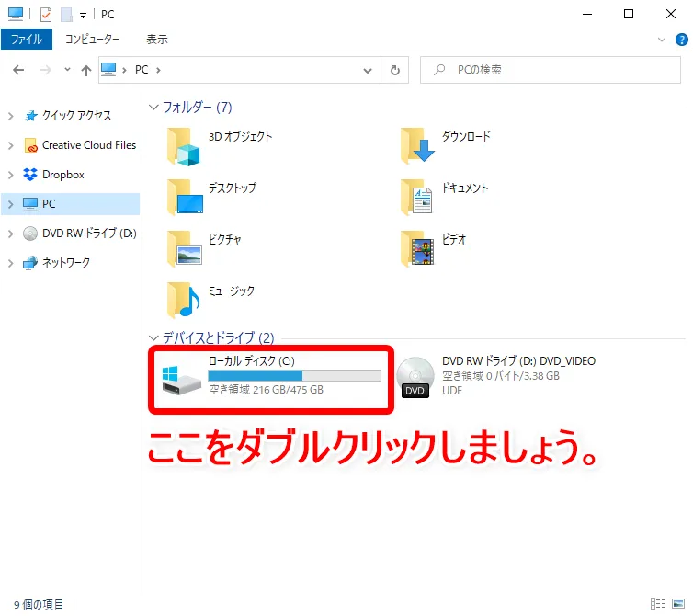
Task: Open the コンピューター ribbon tab
Action: tap(92, 40)
